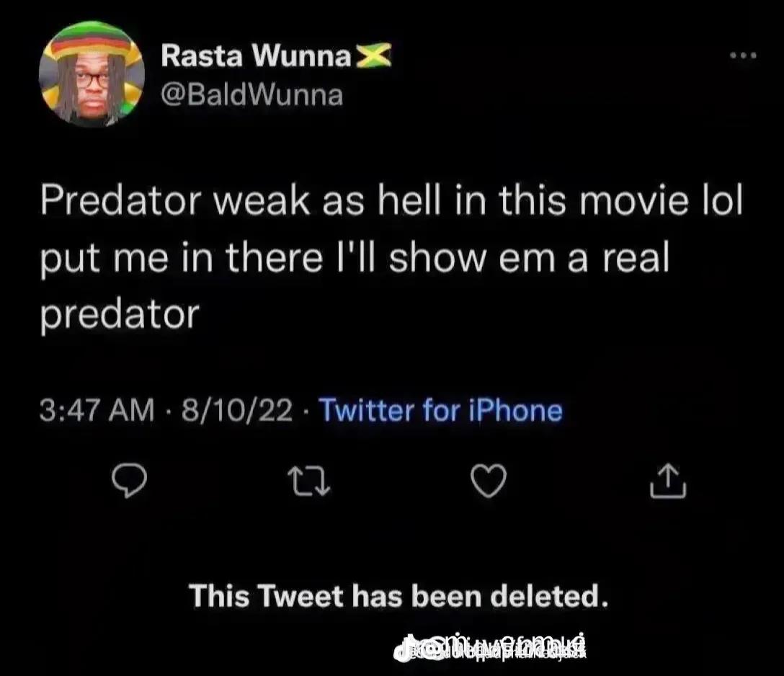This screenshot has width=784, height=676.
Task: Click the word 'movie' in the tweet
Action: 634,200
